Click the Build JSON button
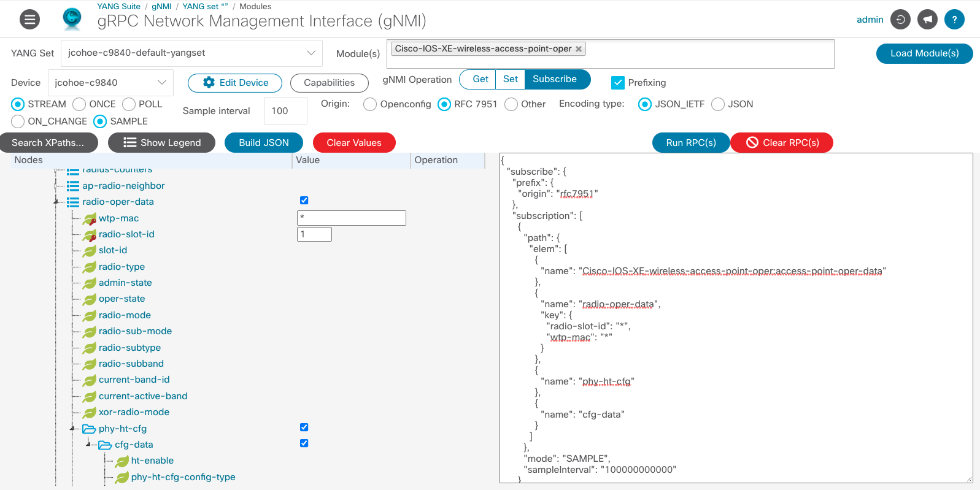The height and width of the screenshot is (490, 980). pyautogui.click(x=264, y=143)
